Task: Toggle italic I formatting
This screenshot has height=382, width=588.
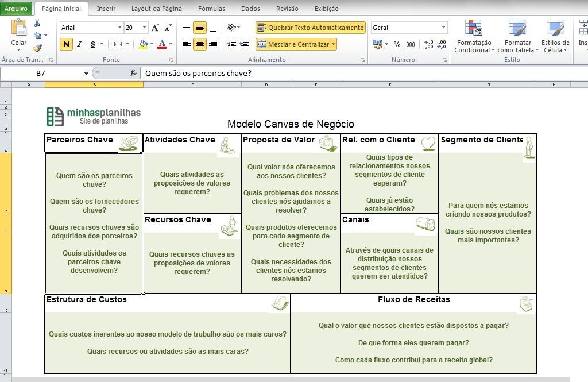Action: point(79,44)
